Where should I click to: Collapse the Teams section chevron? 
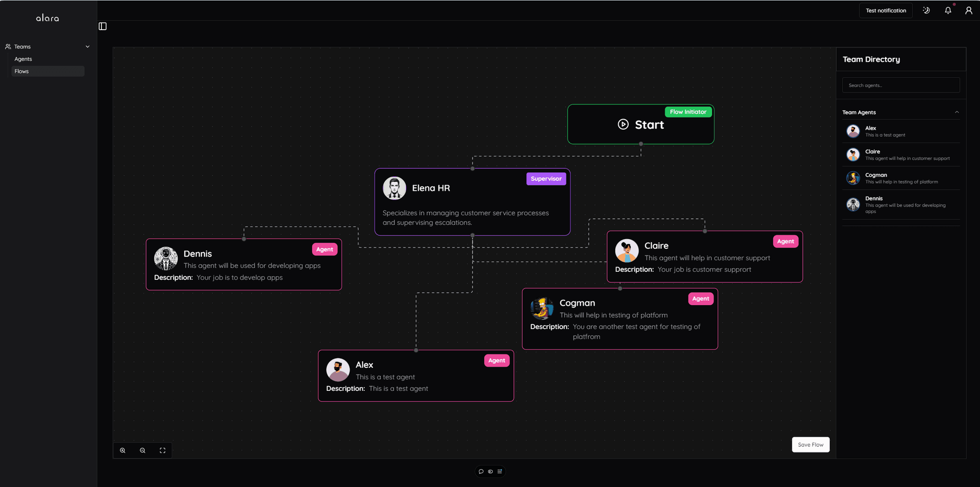88,47
